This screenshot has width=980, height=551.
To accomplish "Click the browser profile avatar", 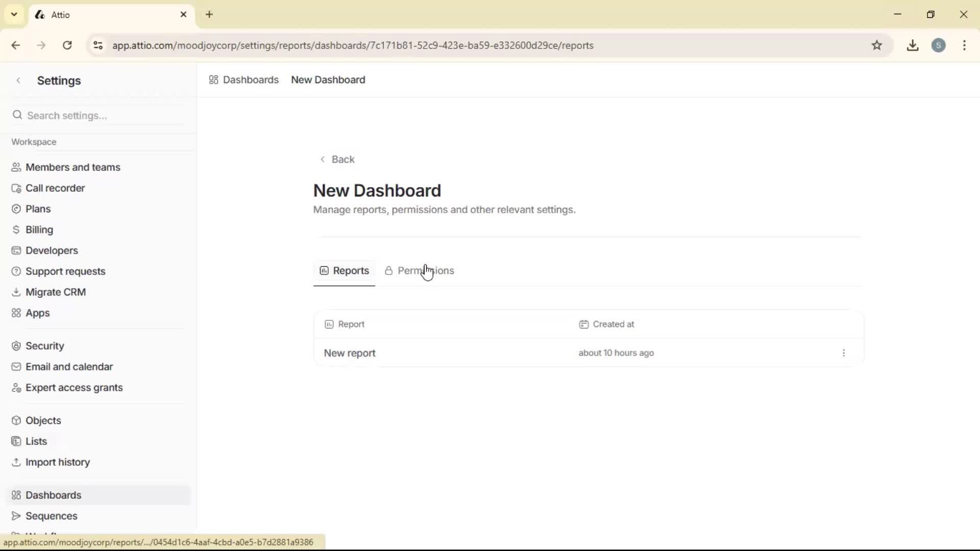I will 940,45.
